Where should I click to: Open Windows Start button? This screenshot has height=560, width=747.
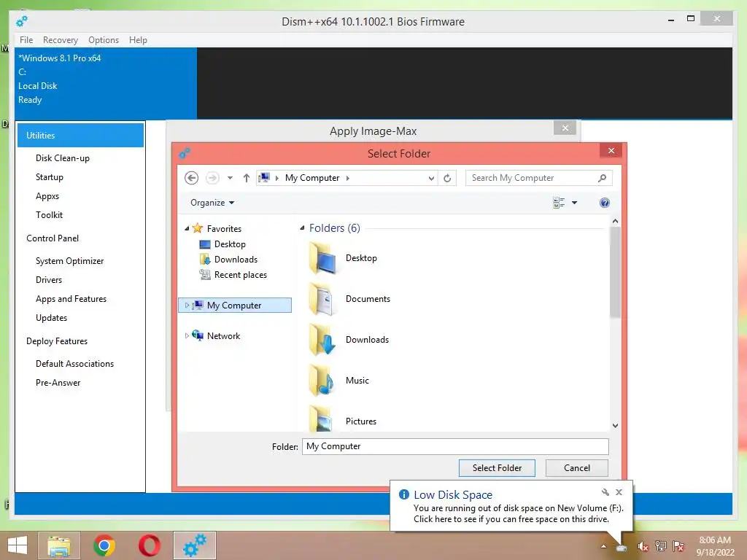(18, 545)
